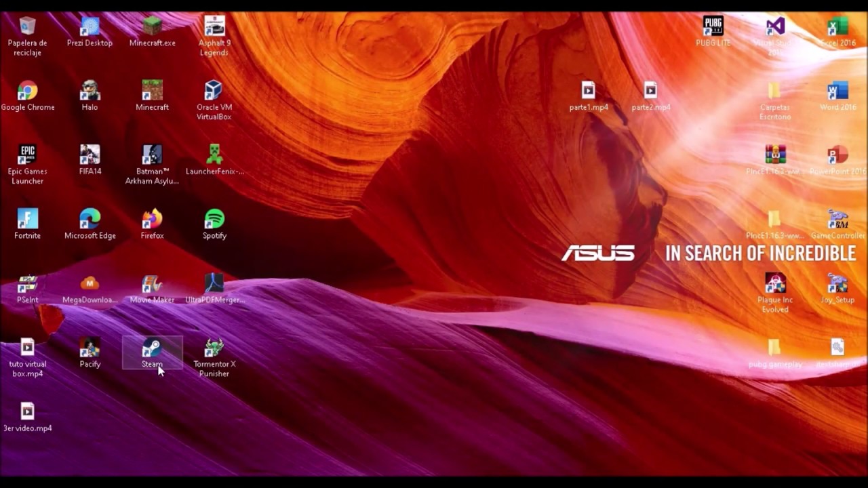Open the PIncE1.16.3 folder icon
The width and height of the screenshot is (868, 488).
point(775,224)
